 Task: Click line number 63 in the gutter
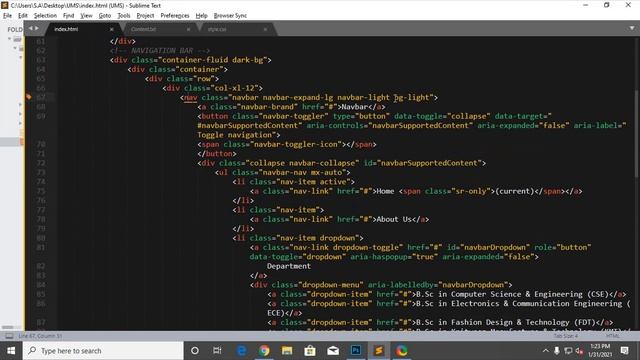pos(41,60)
